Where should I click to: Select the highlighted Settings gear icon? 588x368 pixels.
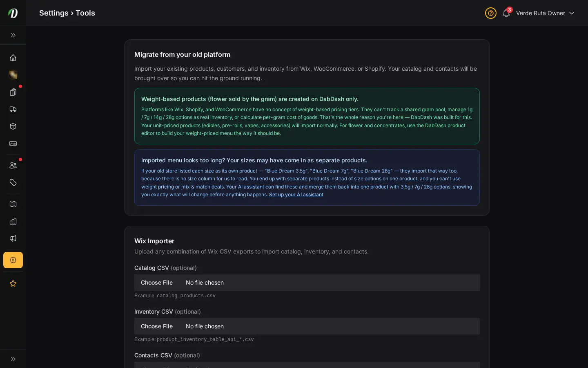[13, 260]
